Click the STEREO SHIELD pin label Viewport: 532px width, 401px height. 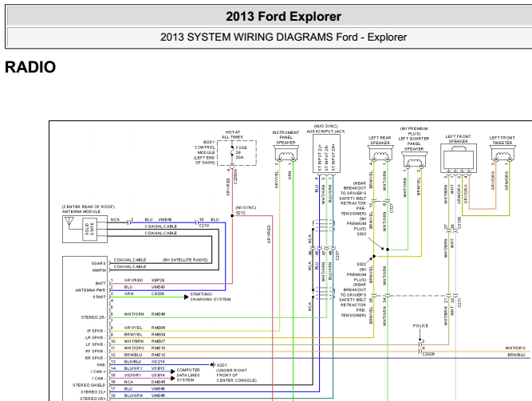pos(89,385)
